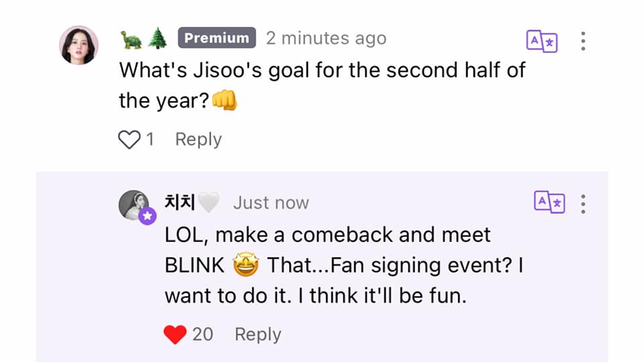Click the like count 1 on top comment
The height and width of the screenshot is (362, 644).
(150, 139)
